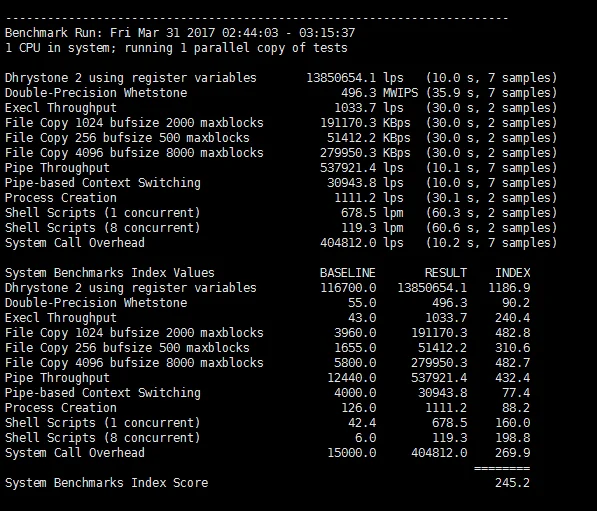Click the Pipe Throughput 537921.4 lps value
The image size is (597, 511).
point(361,168)
